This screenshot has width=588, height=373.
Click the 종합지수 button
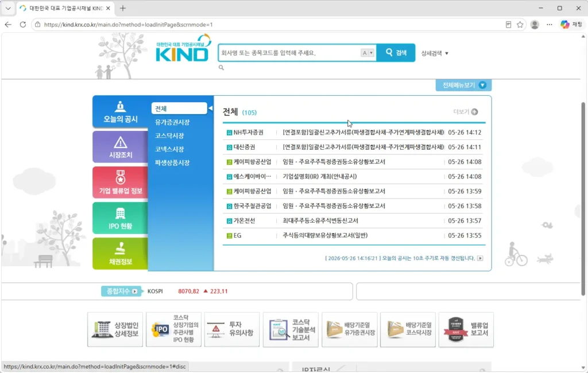pos(121,291)
